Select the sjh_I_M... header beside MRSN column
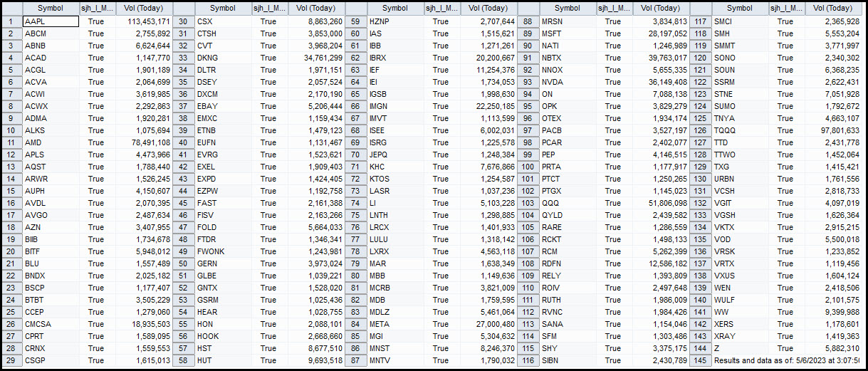Image resolution: width=868 pixels, height=371 pixels. click(613, 9)
